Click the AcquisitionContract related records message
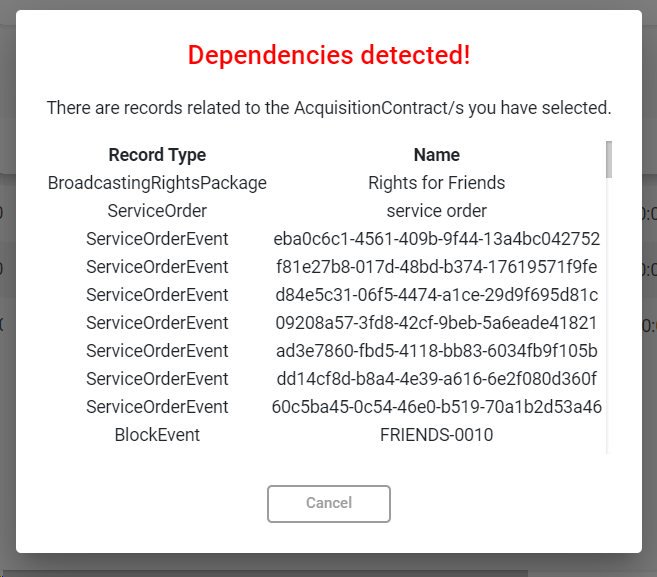 pos(328,107)
